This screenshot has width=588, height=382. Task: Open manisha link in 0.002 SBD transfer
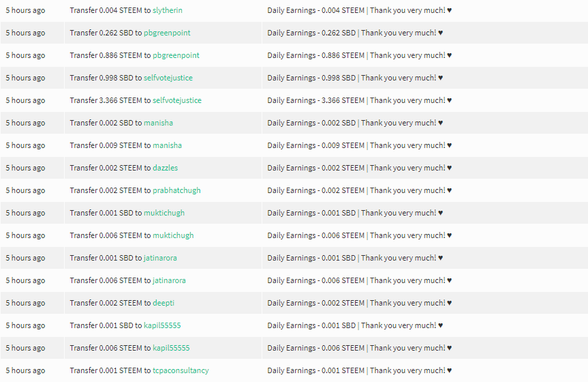tap(158, 123)
